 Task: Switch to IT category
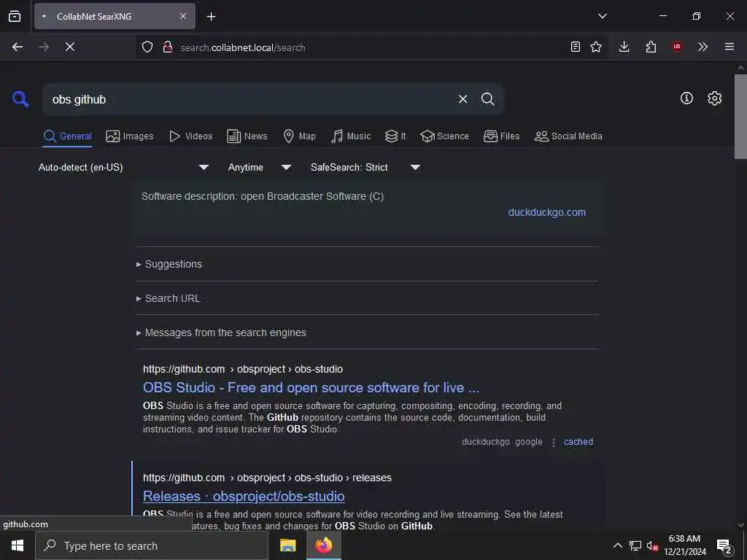[395, 136]
